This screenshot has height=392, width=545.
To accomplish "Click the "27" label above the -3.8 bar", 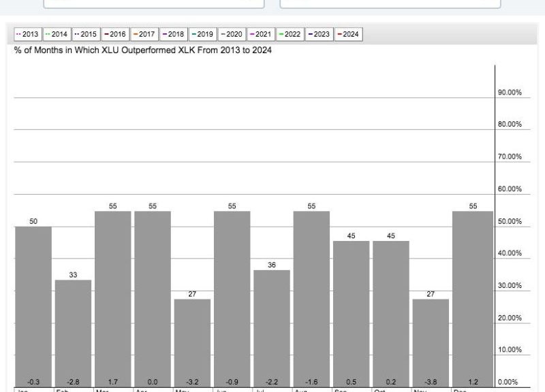I will (431, 294).
